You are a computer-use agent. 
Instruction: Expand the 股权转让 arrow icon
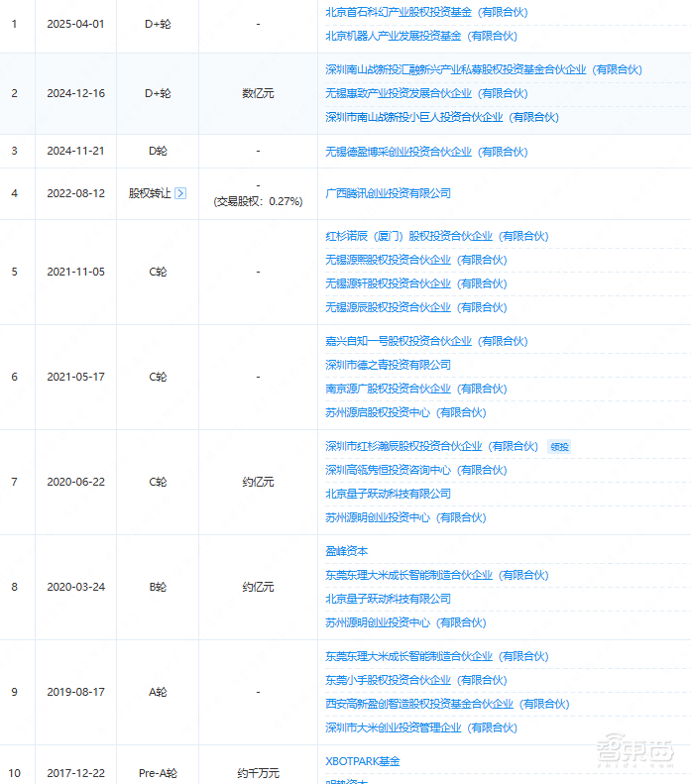coord(180,193)
